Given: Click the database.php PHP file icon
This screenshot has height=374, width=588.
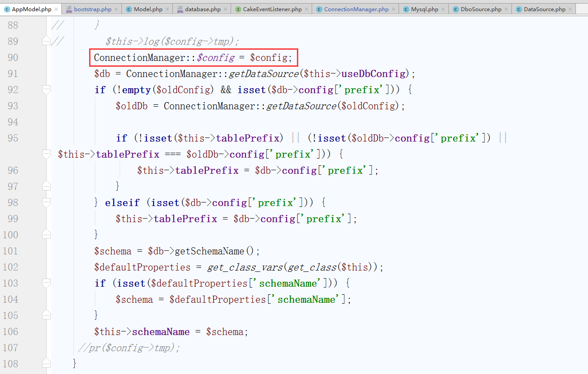Looking at the screenshot, I should 180,9.
